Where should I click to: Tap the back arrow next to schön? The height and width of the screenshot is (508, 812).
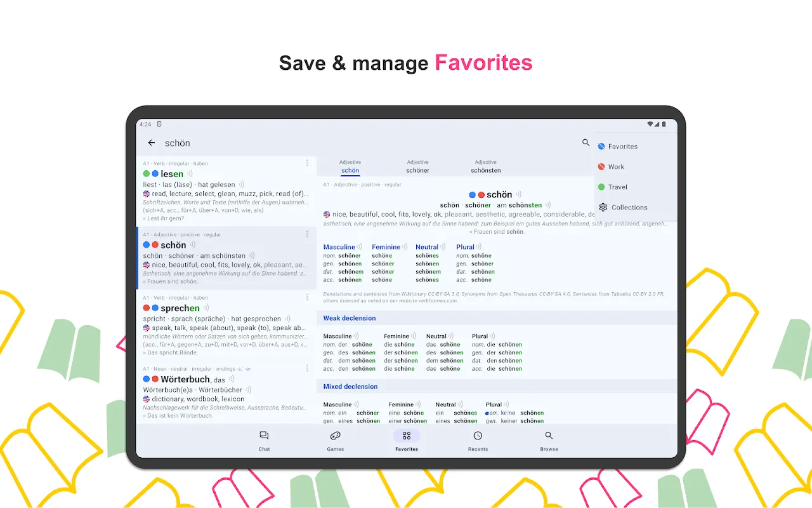[152, 143]
